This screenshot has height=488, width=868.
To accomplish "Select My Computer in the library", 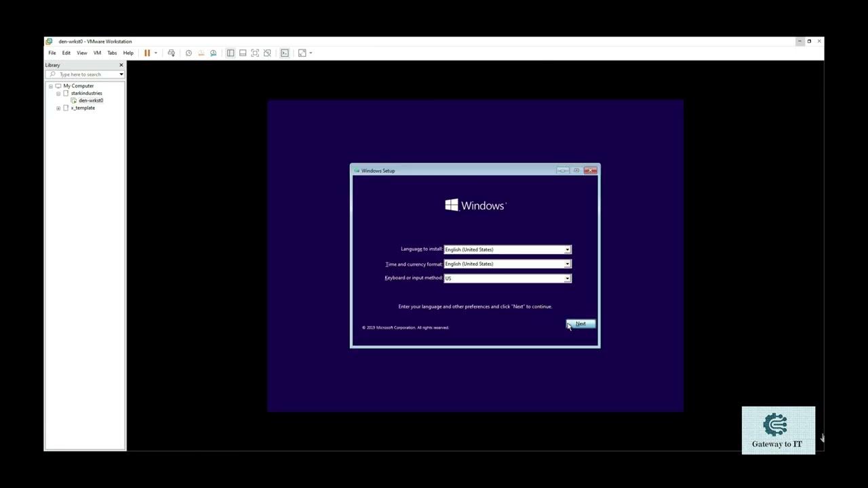I will [x=79, y=86].
